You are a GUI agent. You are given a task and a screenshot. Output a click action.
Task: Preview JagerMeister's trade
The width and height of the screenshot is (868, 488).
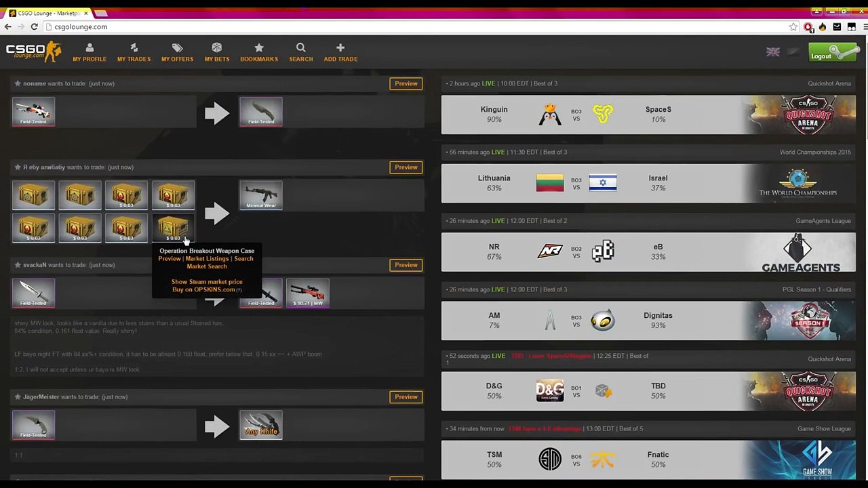[406, 396]
